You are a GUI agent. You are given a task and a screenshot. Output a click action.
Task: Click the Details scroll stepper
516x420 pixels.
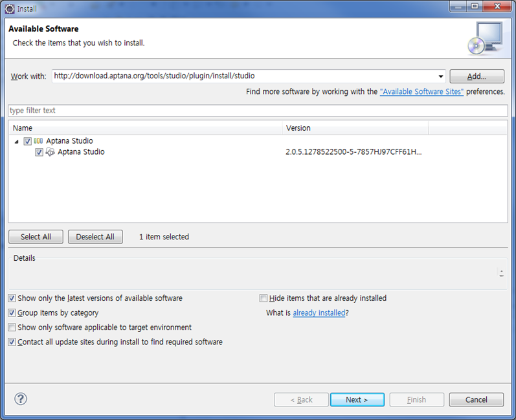(501, 273)
